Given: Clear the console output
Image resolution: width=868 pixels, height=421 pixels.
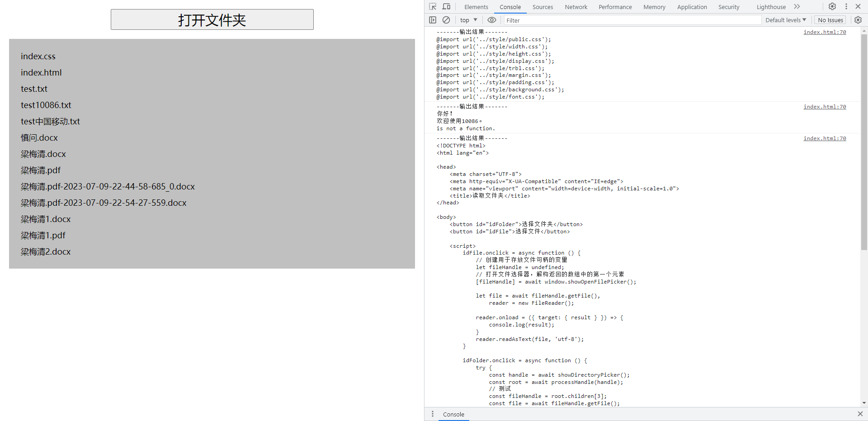Looking at the screenshot, I should point(446,20).
